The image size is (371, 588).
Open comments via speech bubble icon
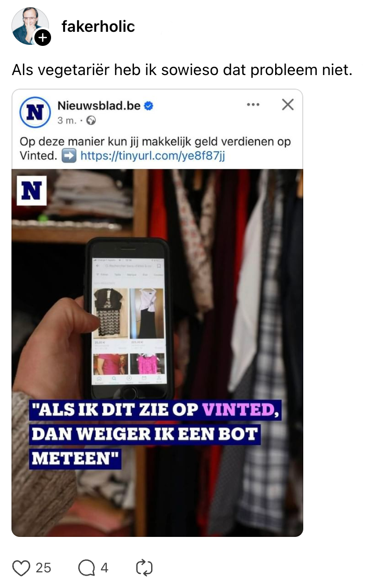click(x=86, y=568)
